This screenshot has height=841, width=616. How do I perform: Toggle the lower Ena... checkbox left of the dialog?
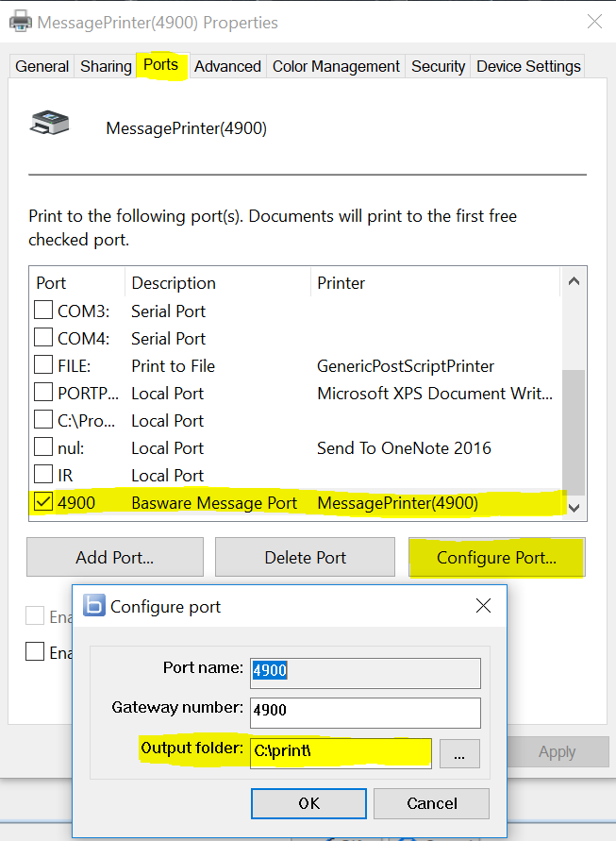[35, 651]
